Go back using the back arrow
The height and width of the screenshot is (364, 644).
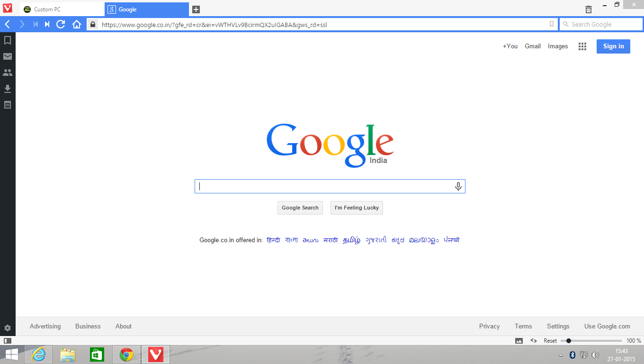point(8,24)
